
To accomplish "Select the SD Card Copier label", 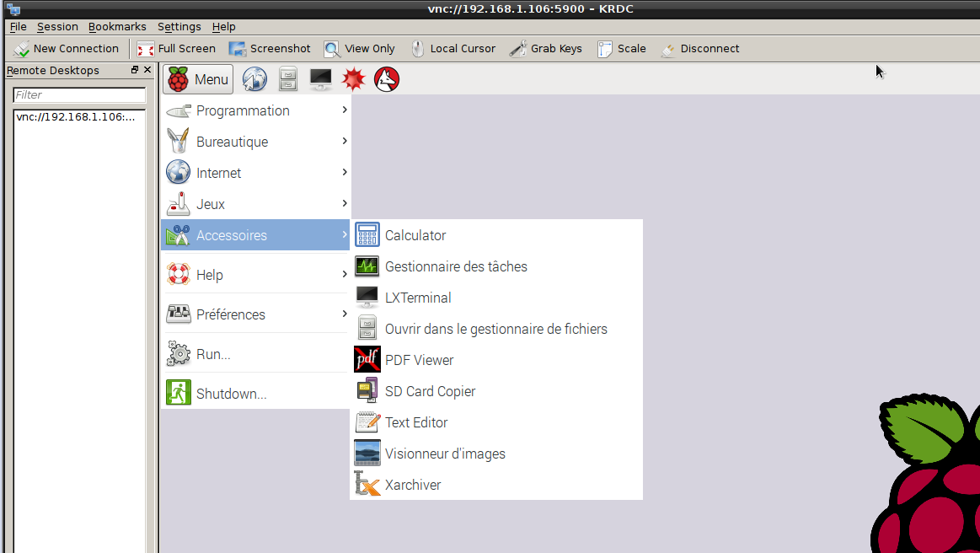I will click(x=430, y=392).
